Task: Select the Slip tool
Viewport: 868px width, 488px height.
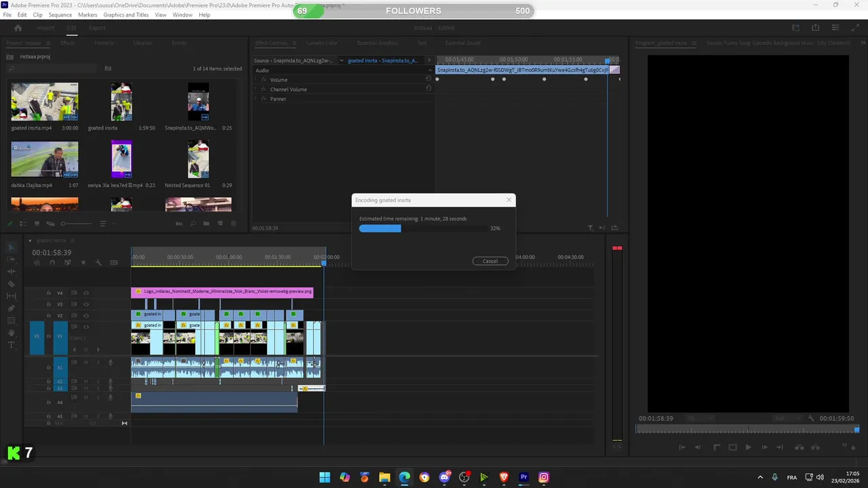Action: click(x=11, y=296)
